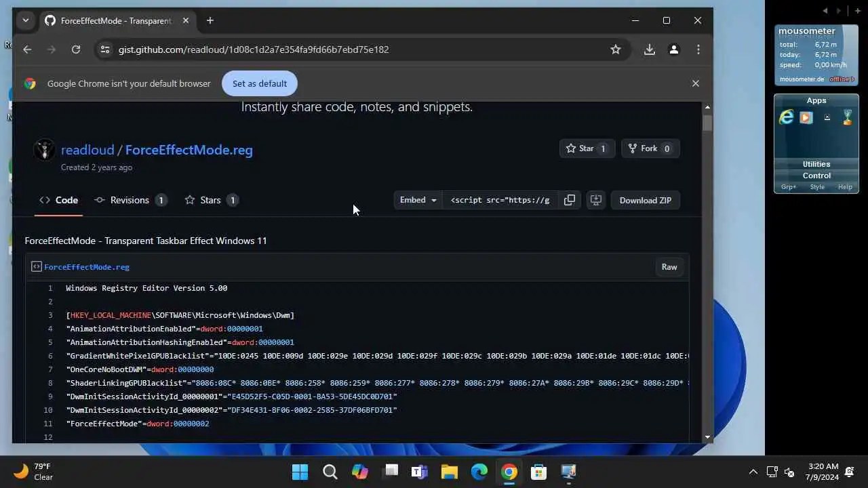Open the monitor app icon on taskbar
The width and height of the screenshot is (868, 488).
point(568,472)
